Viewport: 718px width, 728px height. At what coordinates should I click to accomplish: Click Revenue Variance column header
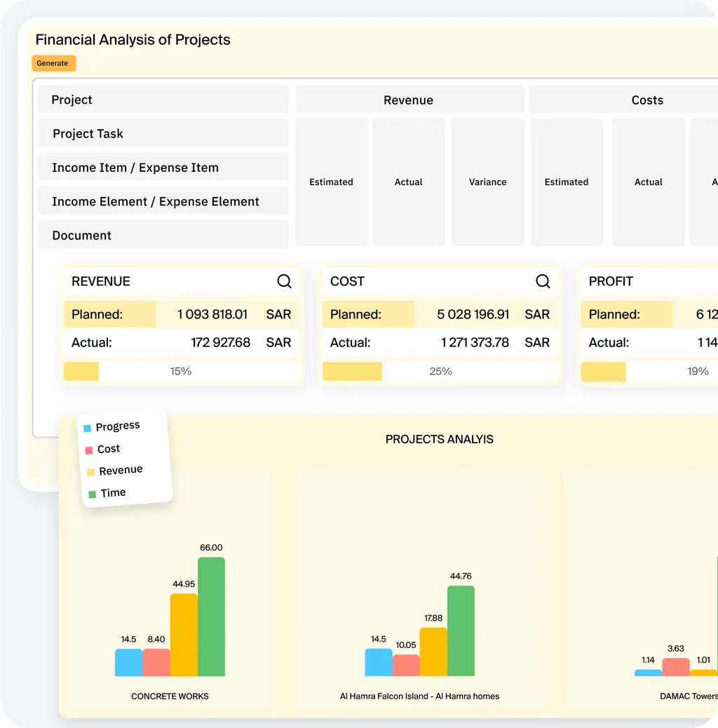point(487,182)
